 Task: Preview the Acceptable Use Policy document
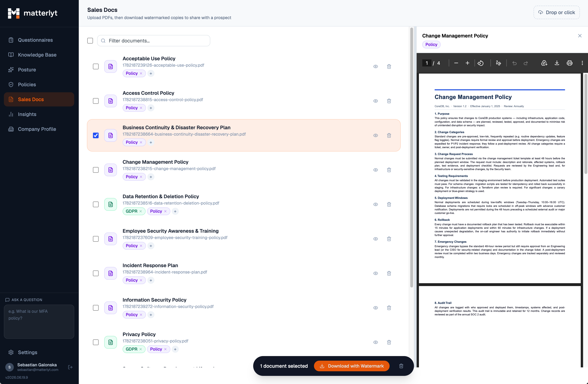click(x=375, y=66)
